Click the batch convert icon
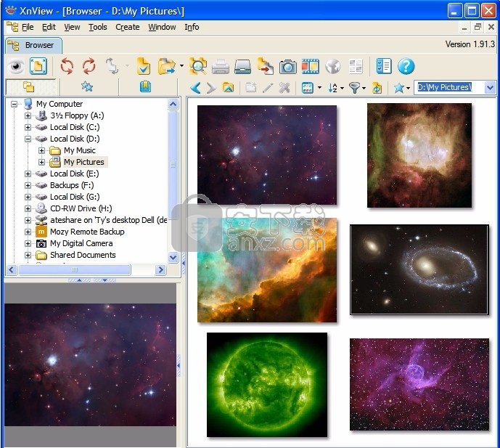 click(x=266, y=66)
